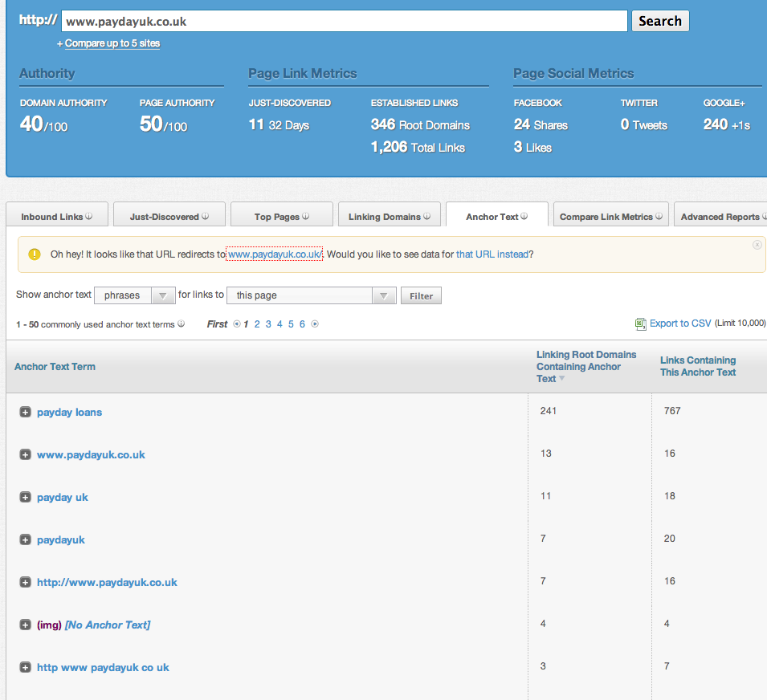Expand the 'payday loans' anchor text row

(x=25, y=413)
